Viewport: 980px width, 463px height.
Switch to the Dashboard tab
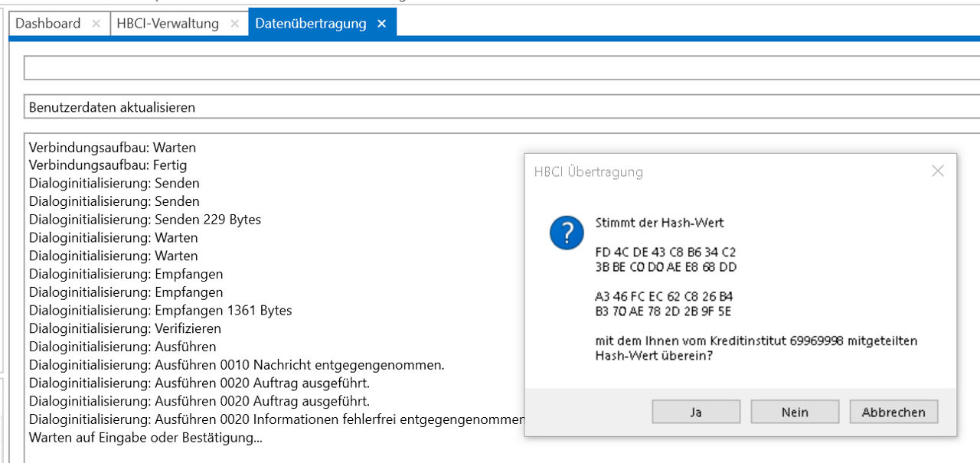click(47, 24)
